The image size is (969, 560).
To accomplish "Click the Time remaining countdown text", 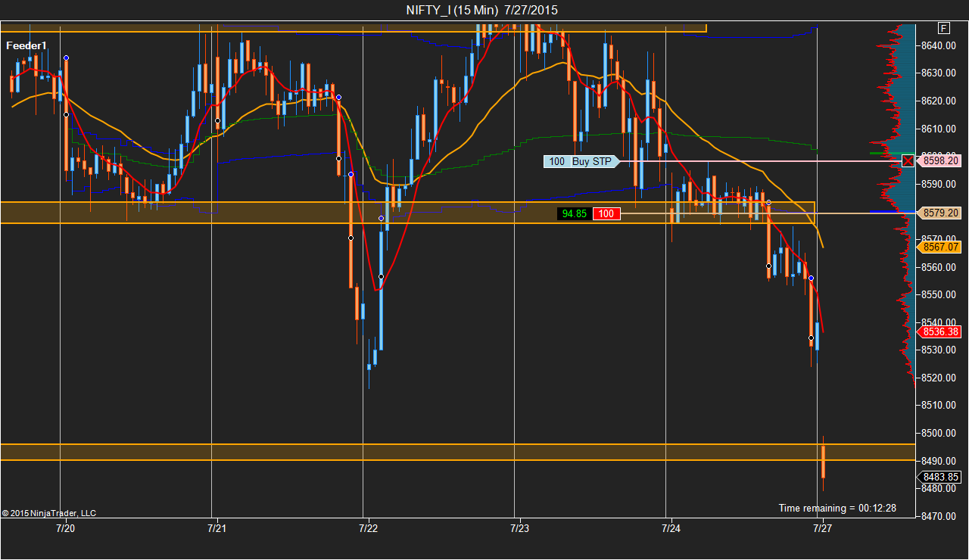I will click(x=837, y=508).
